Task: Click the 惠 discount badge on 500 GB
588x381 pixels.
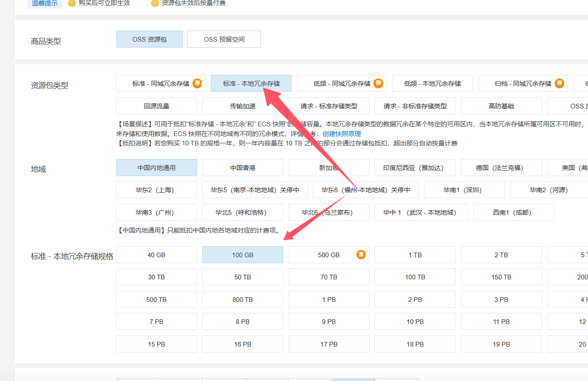Action: point(361,255)
